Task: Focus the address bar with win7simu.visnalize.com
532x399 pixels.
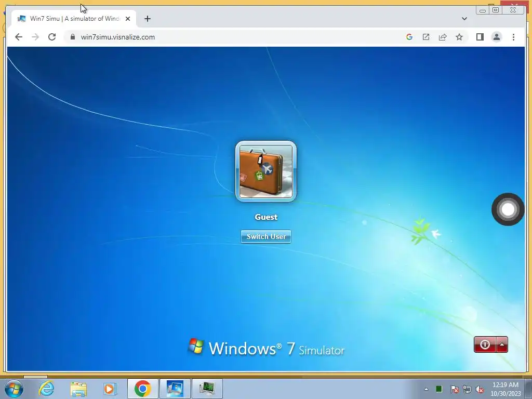Action: point(234,37)
